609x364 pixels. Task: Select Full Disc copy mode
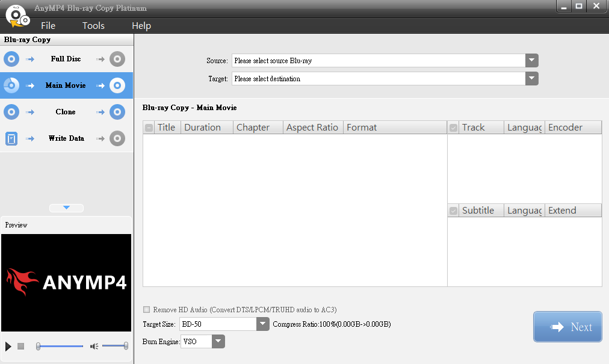66,59
